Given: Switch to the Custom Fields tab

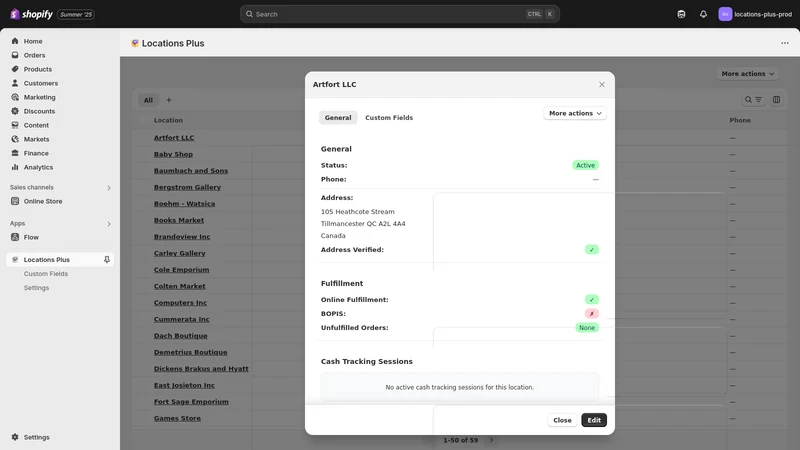Looking at the screenshot, I should (x=389, y=118).
